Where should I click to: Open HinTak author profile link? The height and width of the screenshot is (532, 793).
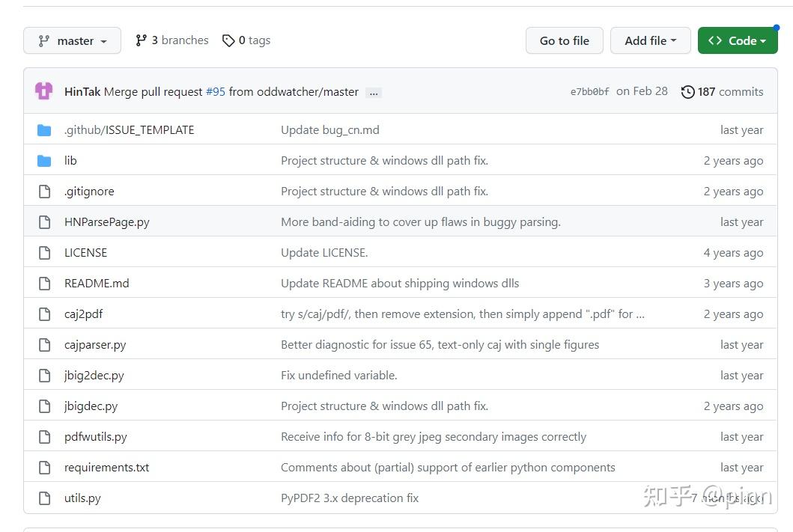[82, 91]
